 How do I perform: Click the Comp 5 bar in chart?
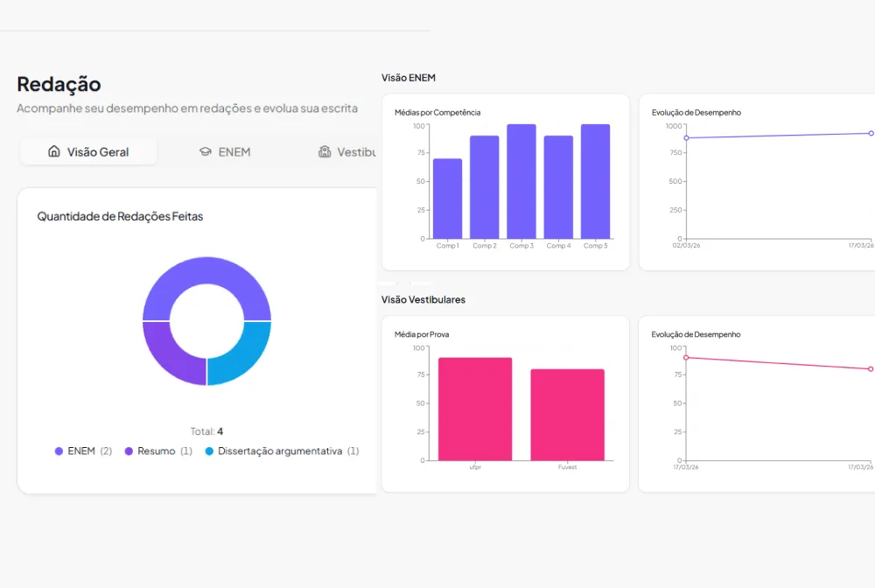click(x=595, y=181)
